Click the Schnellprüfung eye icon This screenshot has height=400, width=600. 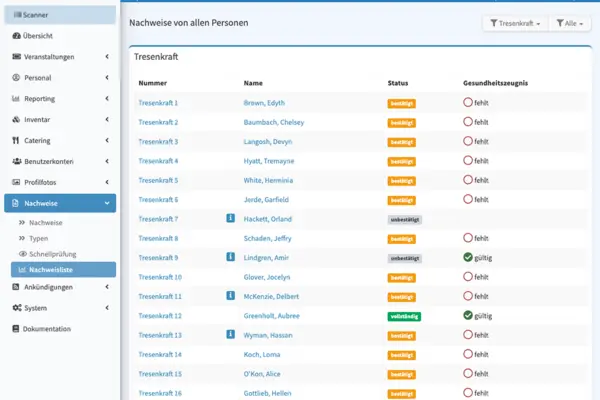(x=23, y=254)
